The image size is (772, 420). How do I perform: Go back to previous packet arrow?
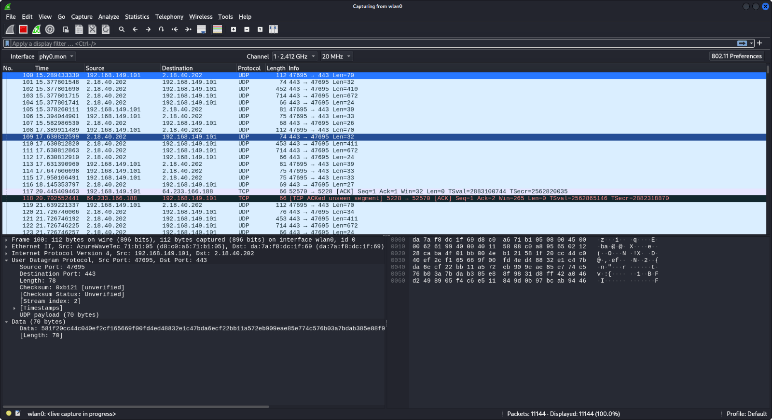pyautogui.click(x=133, y=30)
